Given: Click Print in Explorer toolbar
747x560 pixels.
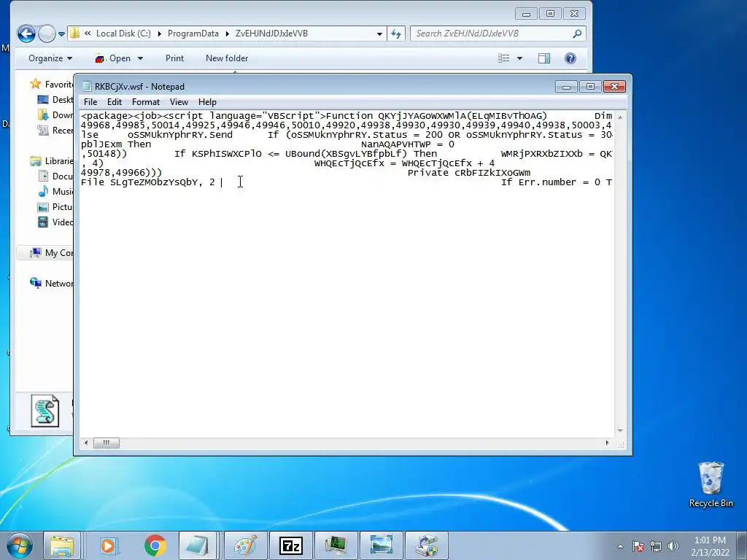Looking at the screenshot, I should tap(174, 58).
